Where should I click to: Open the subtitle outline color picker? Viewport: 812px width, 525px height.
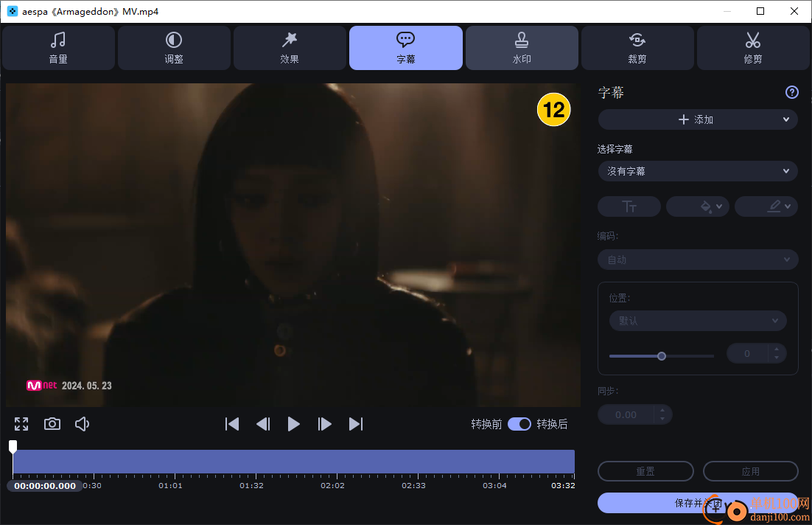pyautogui.click(x=766, y=206)
